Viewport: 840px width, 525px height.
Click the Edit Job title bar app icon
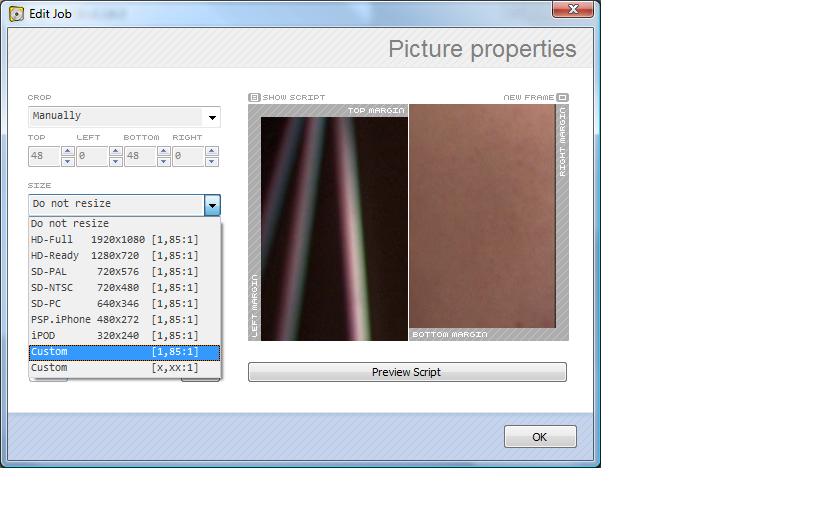[x=16, y=13]
